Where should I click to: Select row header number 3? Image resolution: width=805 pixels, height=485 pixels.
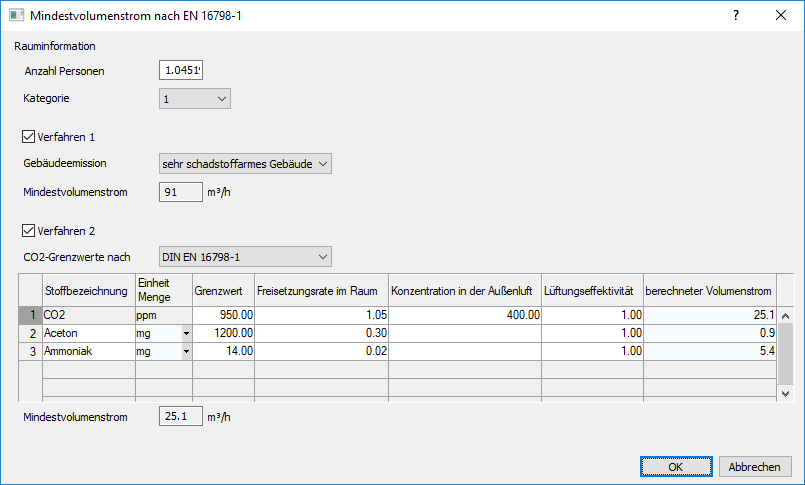click(30, 352)
